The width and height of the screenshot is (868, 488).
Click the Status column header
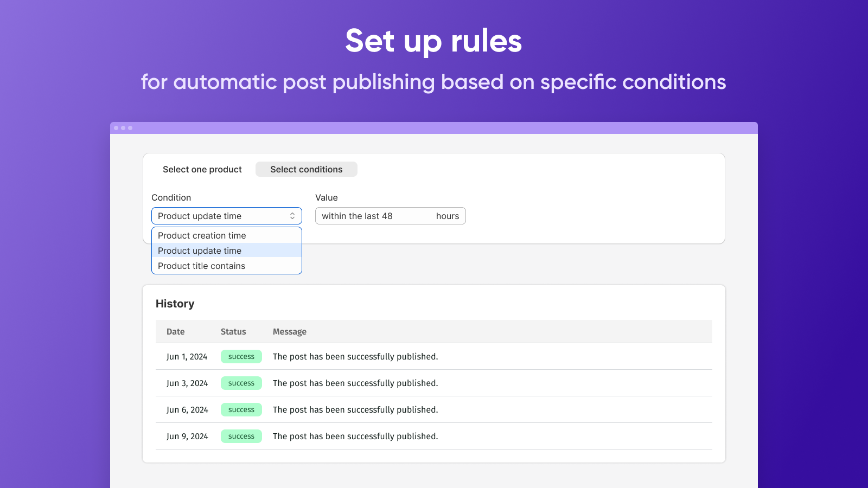coord(233,331)
